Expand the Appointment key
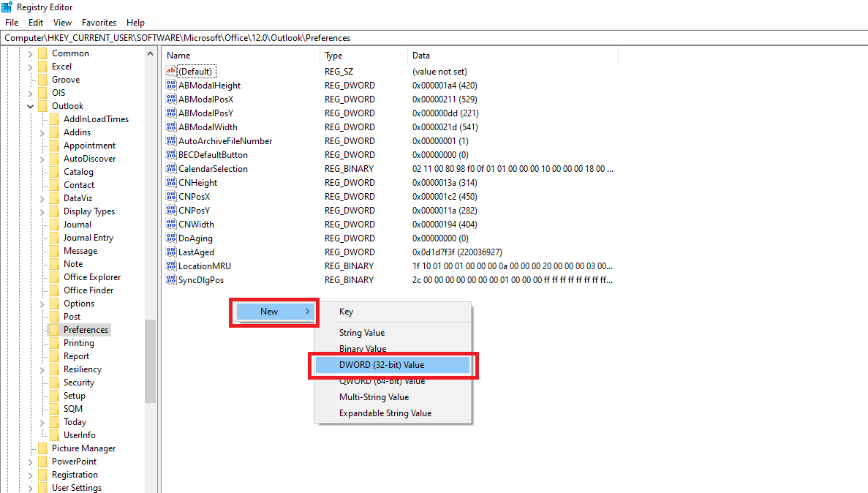868x493 pixels. click(x=42, y=145)
